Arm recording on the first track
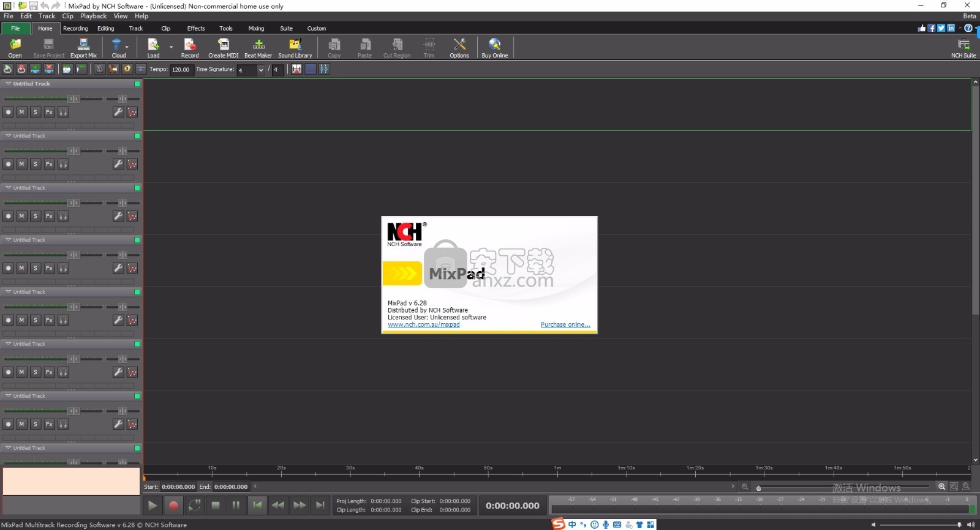Viewport: 980px width, 530px height. coord(8,112)
